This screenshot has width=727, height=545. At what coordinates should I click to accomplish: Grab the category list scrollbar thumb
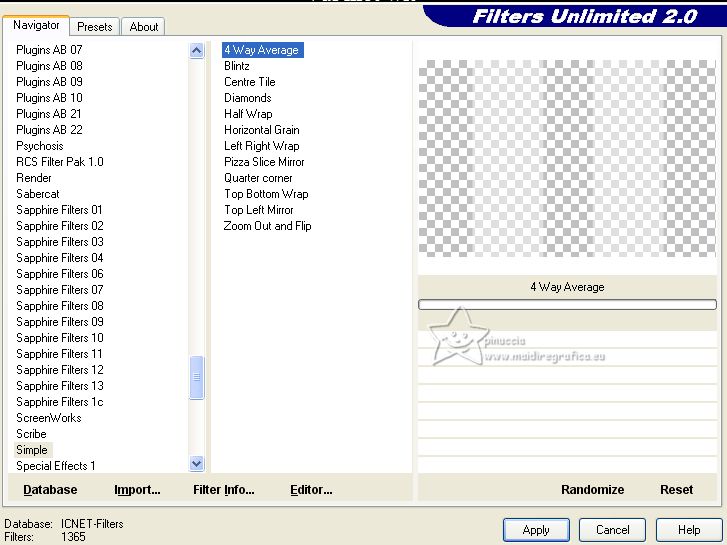click(197, 377)
